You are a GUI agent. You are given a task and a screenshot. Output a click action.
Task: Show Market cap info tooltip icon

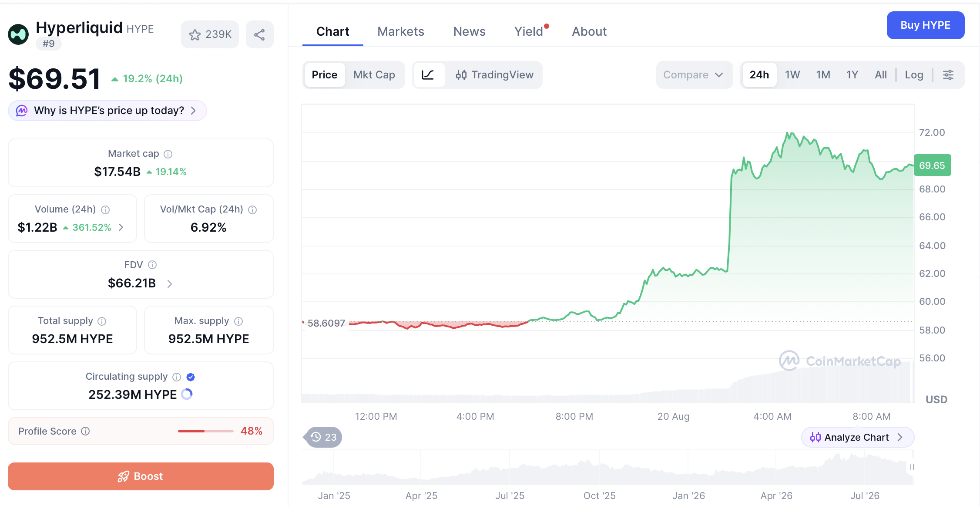click(x=168, y=154)
